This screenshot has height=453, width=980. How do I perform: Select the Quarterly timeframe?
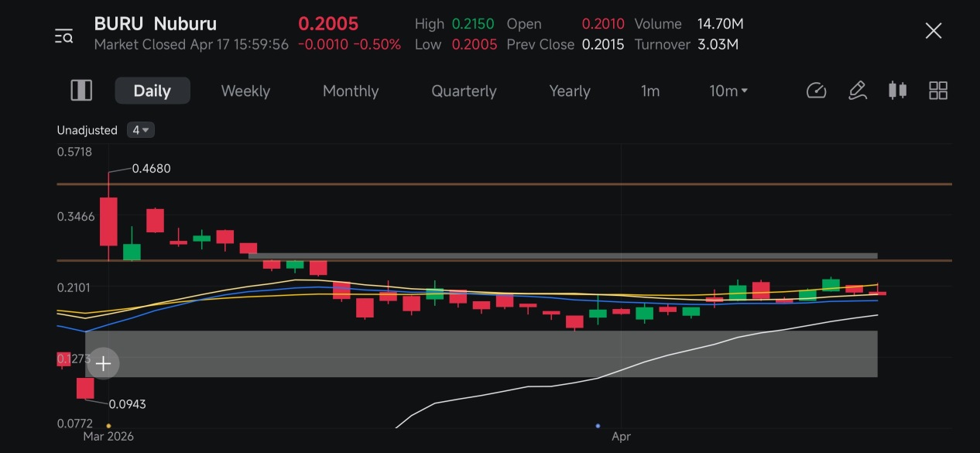(x=464, y=91)
